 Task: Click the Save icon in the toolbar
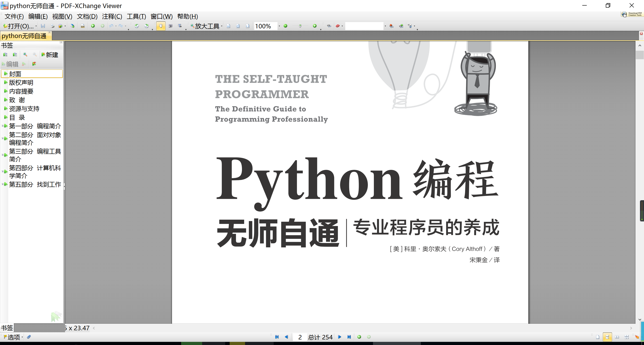point(43,26)
